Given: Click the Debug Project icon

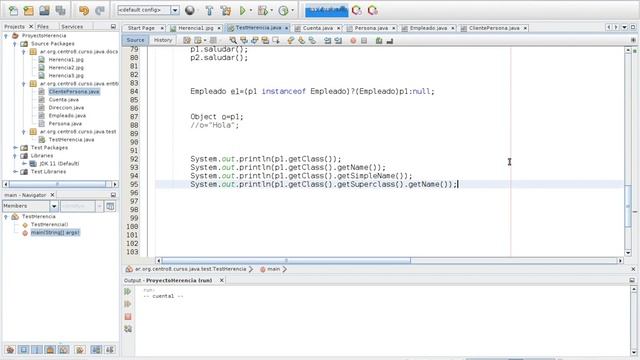Looking at the screenshot, I should click(263, 11).
